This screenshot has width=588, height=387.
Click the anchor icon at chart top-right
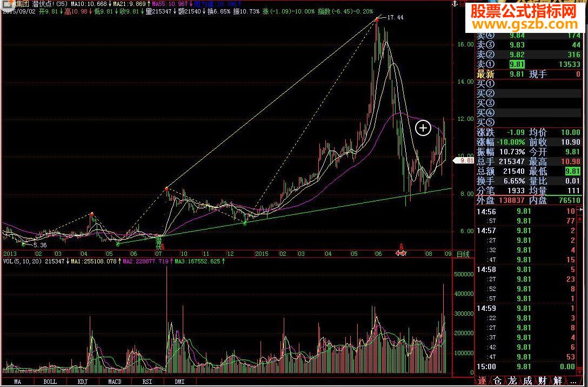(x=454, y=4)
